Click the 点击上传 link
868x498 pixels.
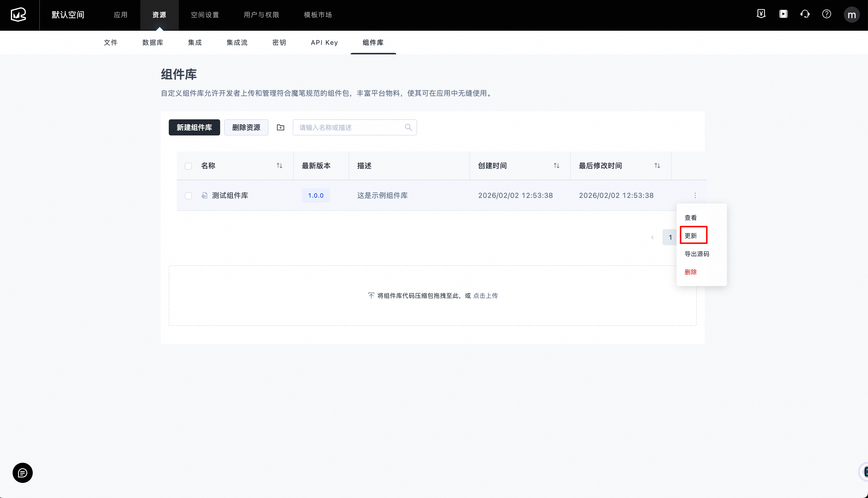point(485,296)
